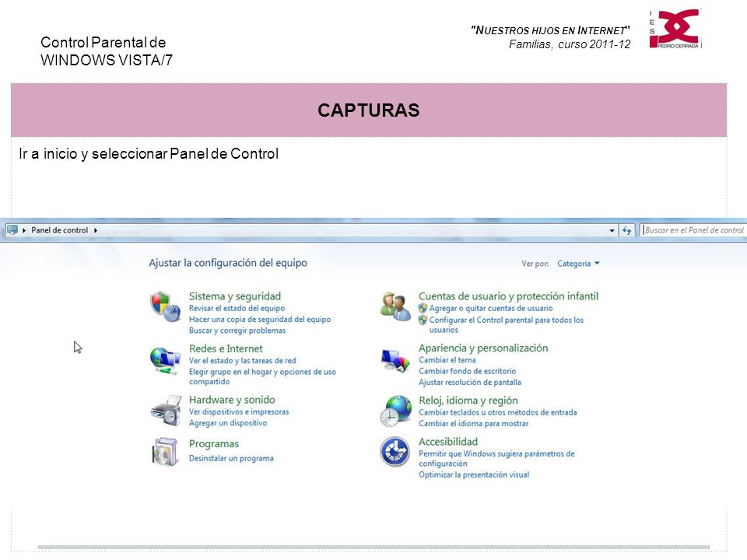The image size is (747, 560).
Task: Click the Panel de control breadcrumb
Action: coord(60,230)
